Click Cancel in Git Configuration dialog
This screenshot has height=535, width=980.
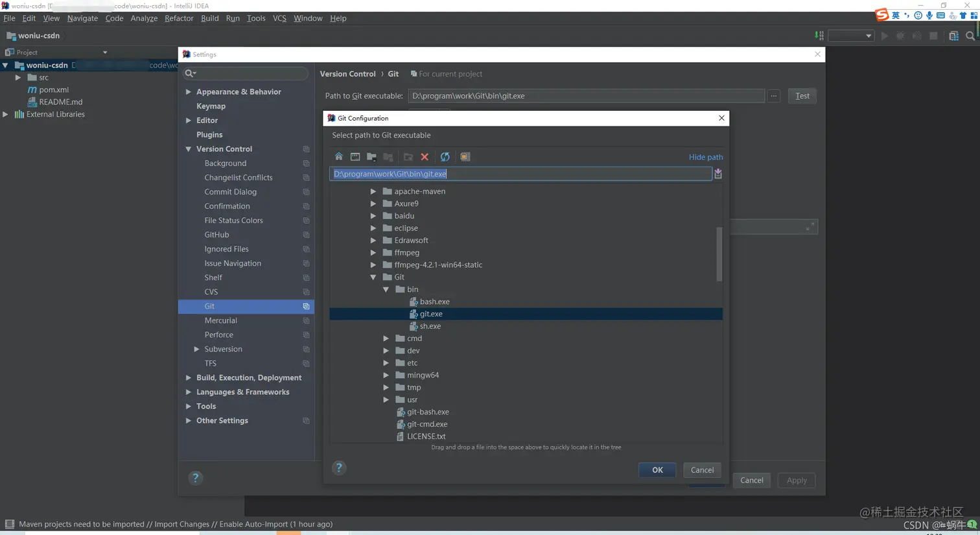pyautogui.click(x=702, y=470)
